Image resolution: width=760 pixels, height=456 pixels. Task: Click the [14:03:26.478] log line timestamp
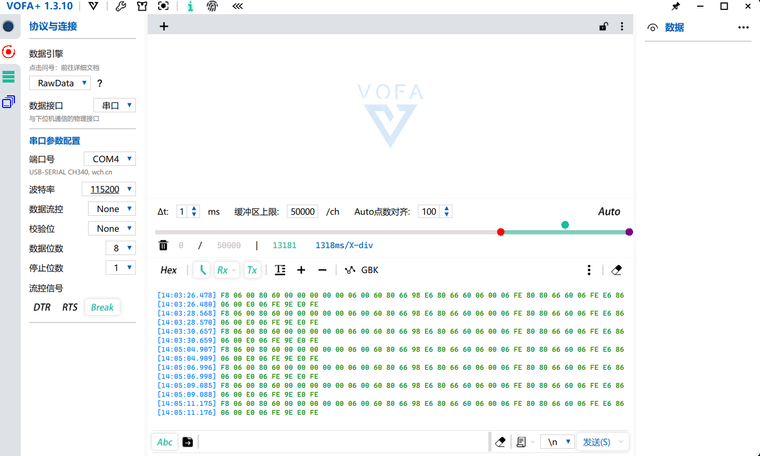click(x=187, y=295)
